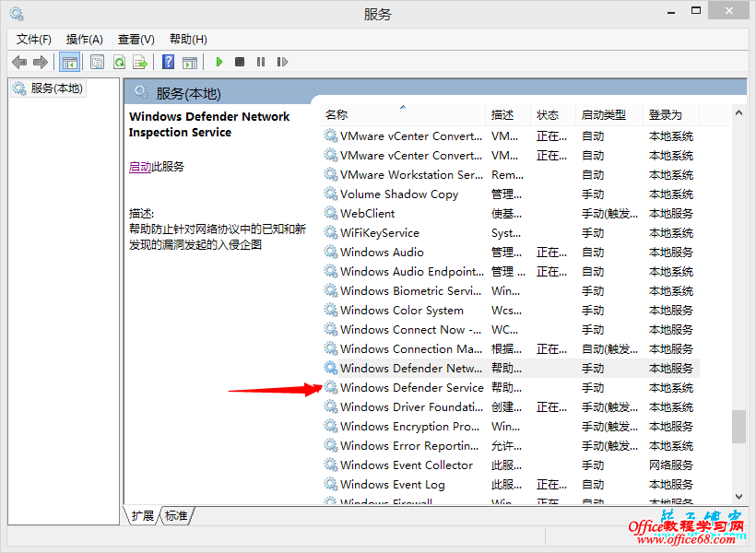The width and height of the screenshot is (756, 553).
Task: Open help using the toolbar question mark
Action: point(167,61)
